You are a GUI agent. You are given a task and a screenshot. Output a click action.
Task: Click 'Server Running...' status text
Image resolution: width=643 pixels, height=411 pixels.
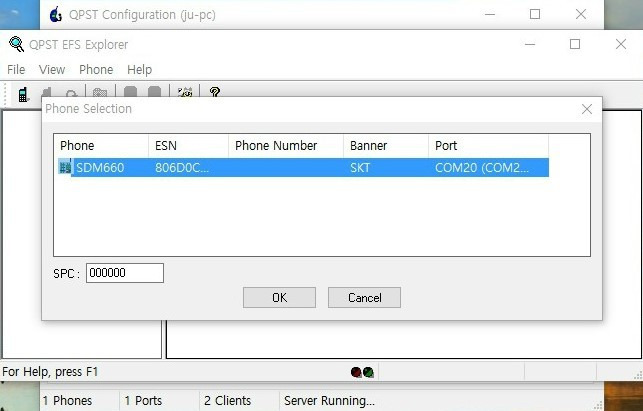pos(329,400)
